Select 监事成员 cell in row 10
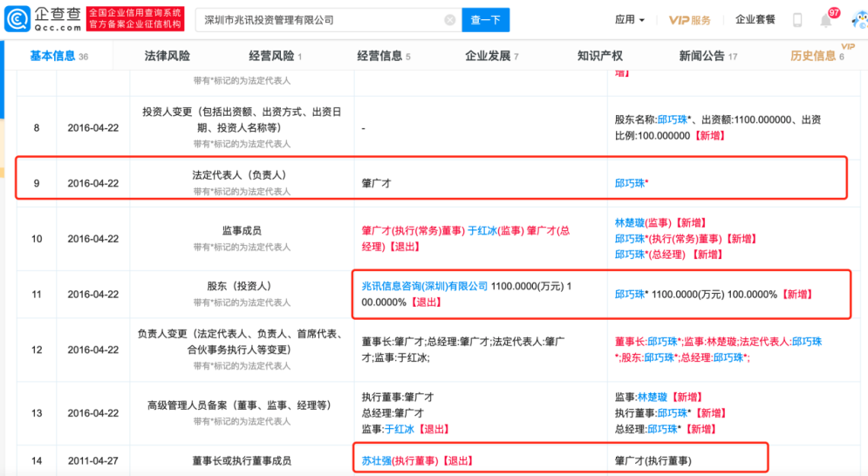This screenshot has width=868, height=476. tap(242, 239)
